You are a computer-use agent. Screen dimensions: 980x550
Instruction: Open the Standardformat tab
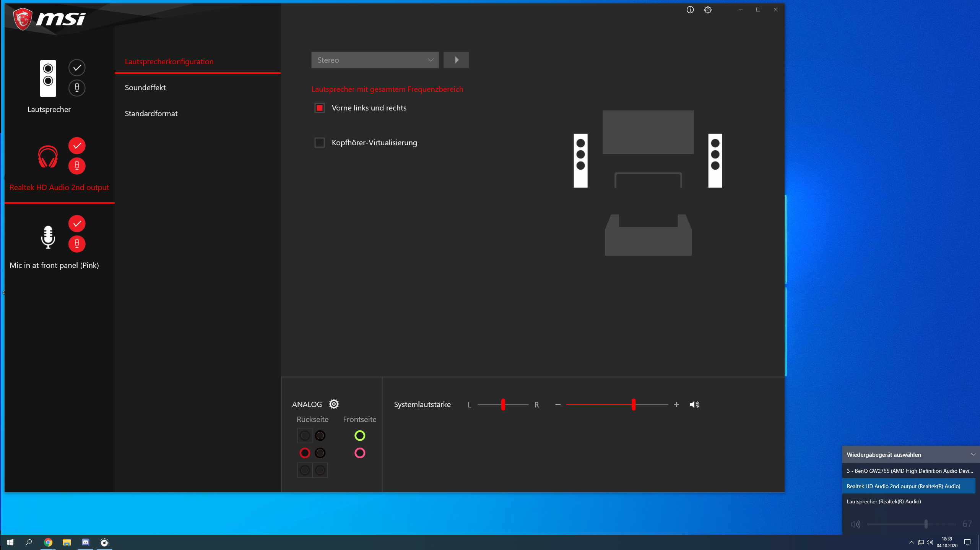click(x=151, y=114)
